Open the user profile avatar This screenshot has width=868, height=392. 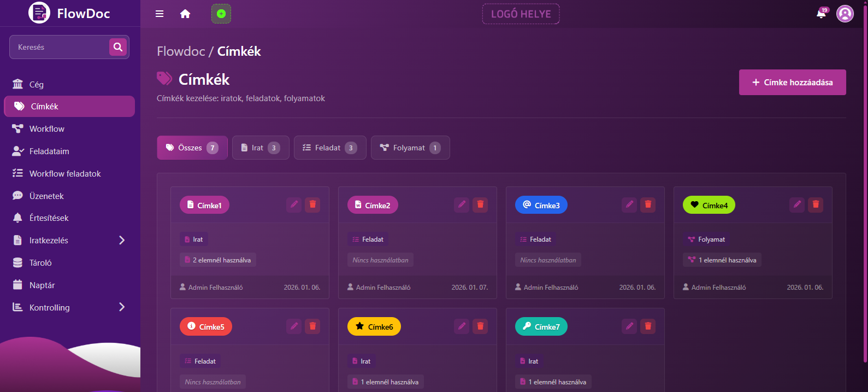coord(845,14)
